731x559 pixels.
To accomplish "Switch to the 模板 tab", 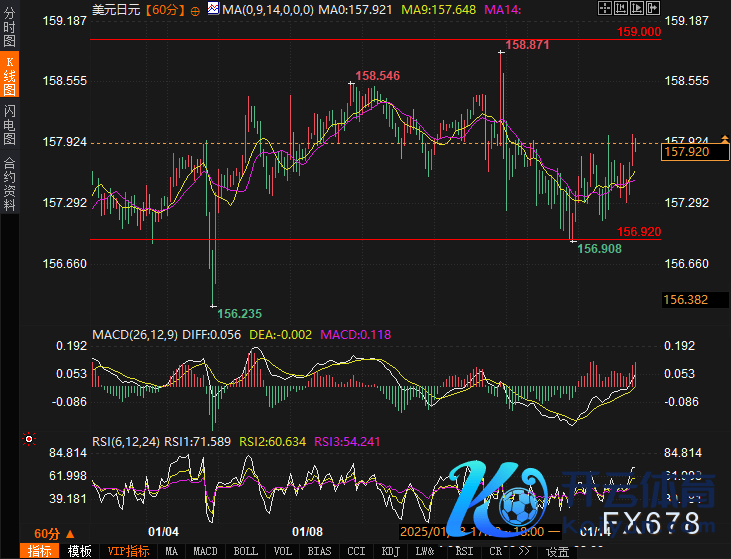I will [79, 551].
